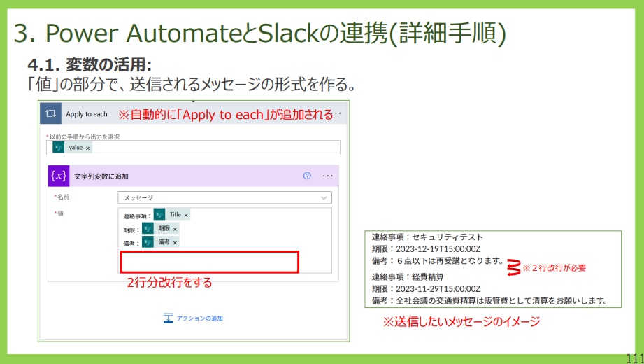Remove the Title token
Image resolution: width=644 pixels, height=364 pixels.
(x=186, y=215)
